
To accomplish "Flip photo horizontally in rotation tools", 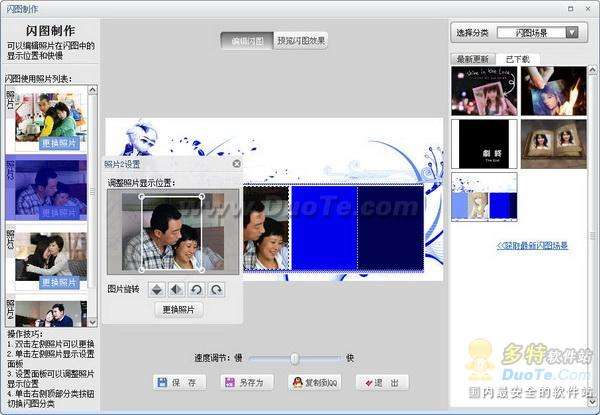I will click(x=176, y=290).
